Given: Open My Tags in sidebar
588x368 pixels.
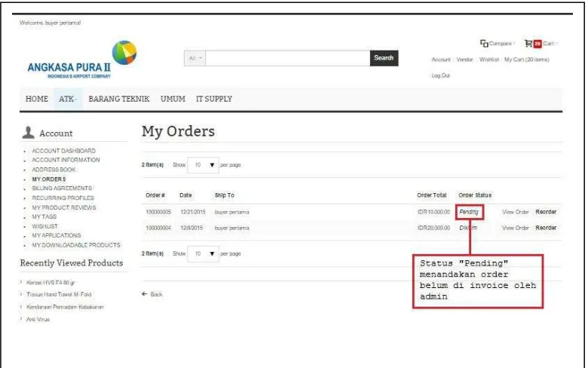Looking at the screenshot, I should [x=44, y=217].
